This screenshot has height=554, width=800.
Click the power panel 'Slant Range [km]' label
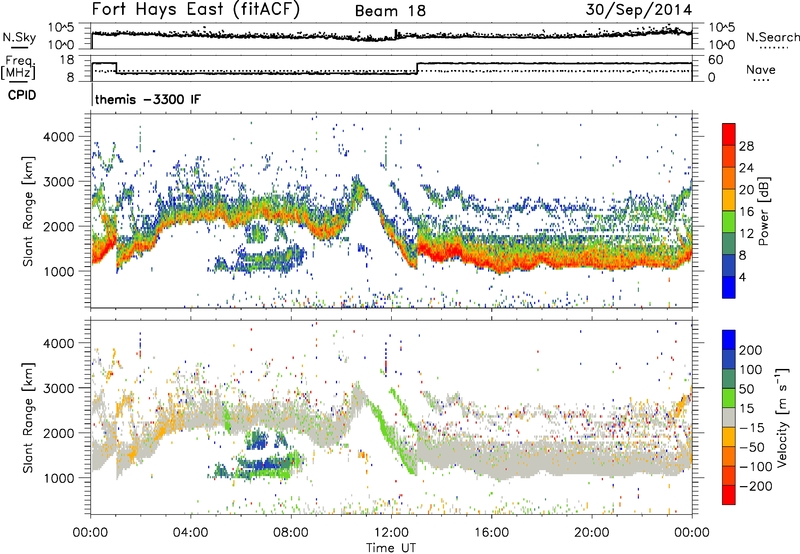[28, 211]
